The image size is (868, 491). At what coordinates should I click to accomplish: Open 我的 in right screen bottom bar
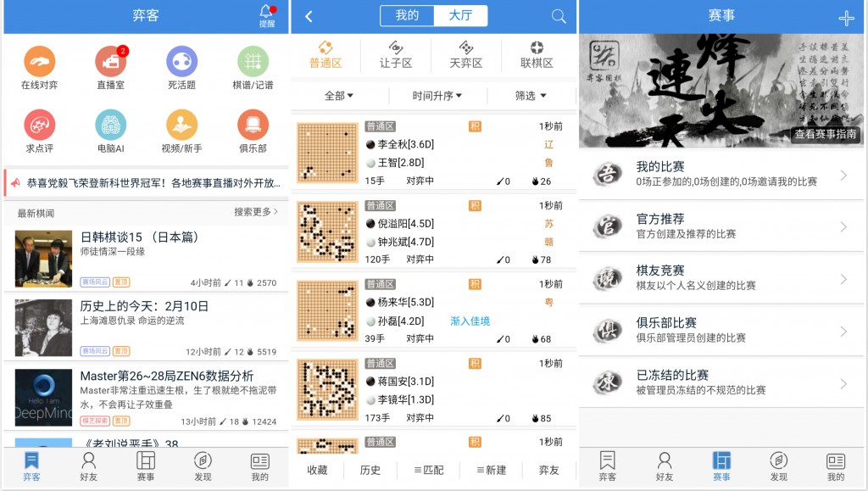pyautogui.click(x=835, y=466)
